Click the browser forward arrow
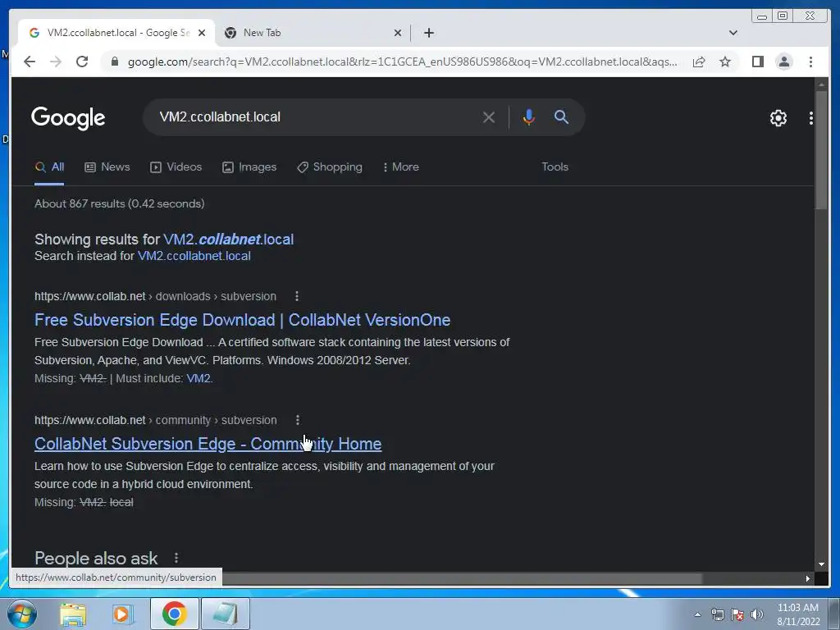 pos(56,62)
